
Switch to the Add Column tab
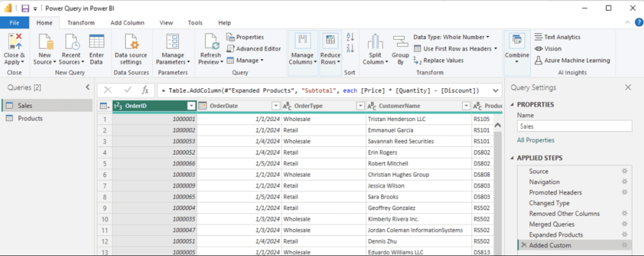(127, 23)
